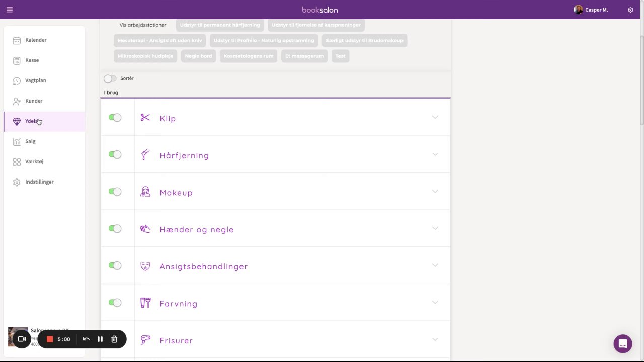The width and height of the screenshot is (644, 362).
Task: Disable the Klip category toggle
Action: point(115,118)
